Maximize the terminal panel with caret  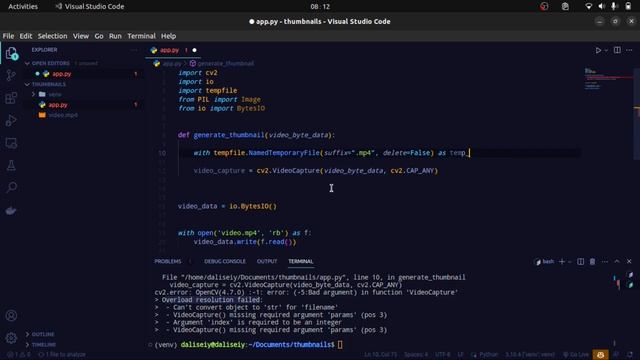[x=617, y=262]
